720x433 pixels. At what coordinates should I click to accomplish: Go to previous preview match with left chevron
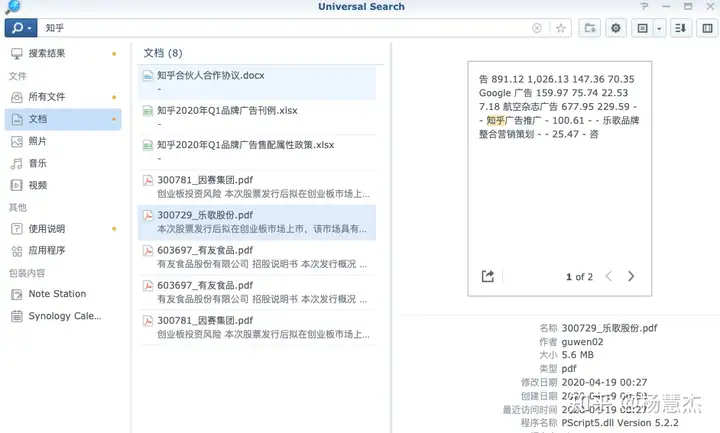click(609, 276)
